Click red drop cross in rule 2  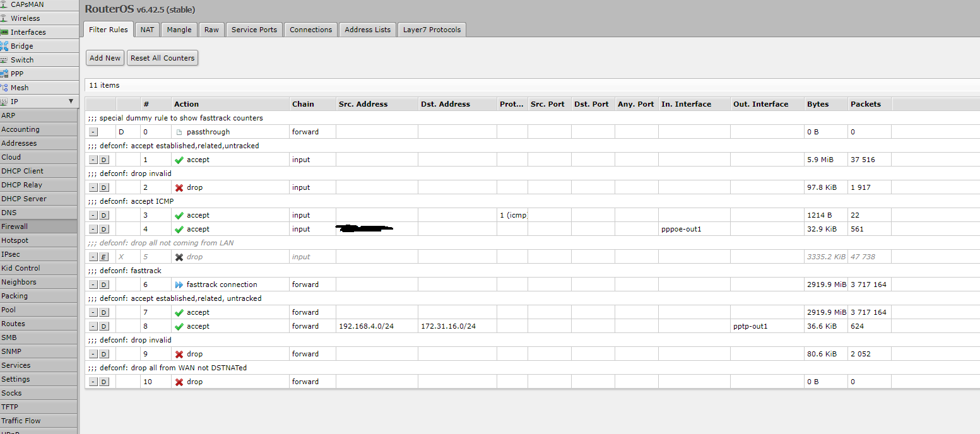[179, 187]
